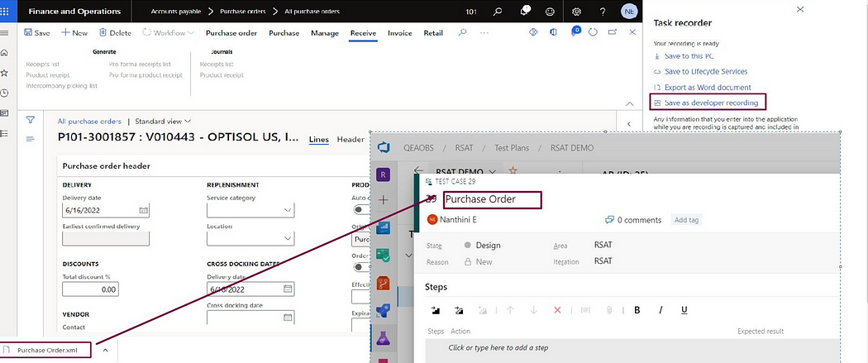Search the action pane magnifier

pyautogui.click(x=462, y=32)
